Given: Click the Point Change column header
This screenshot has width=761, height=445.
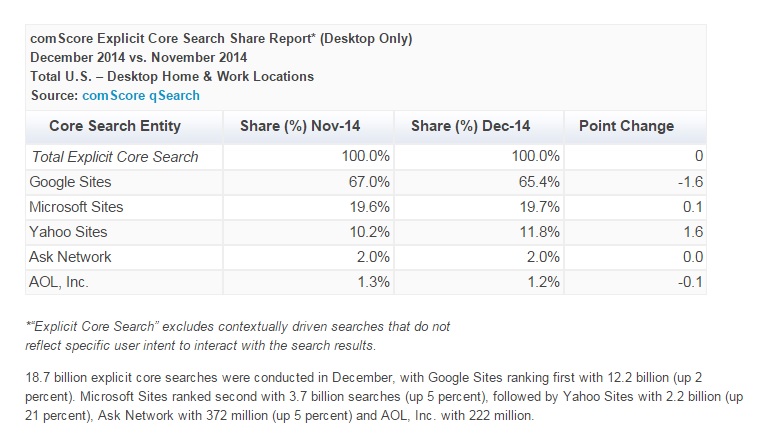Looking at the screenshot, I should point(626,126).
